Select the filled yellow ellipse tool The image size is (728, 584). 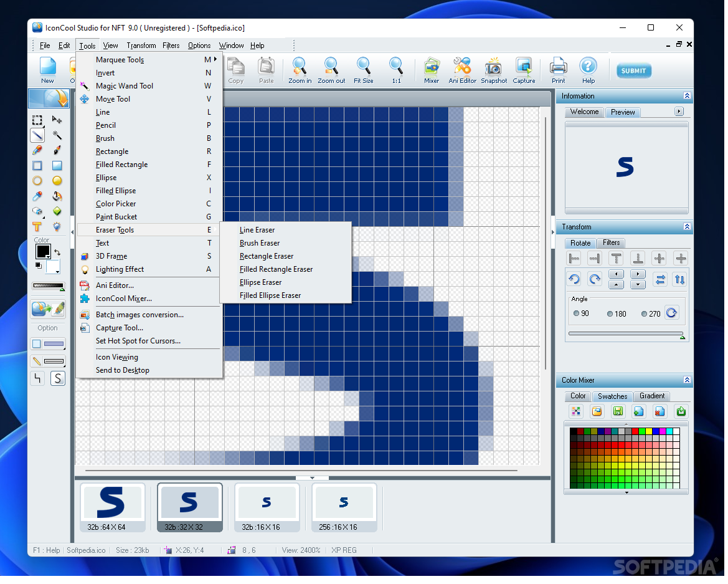coord(57,181)
